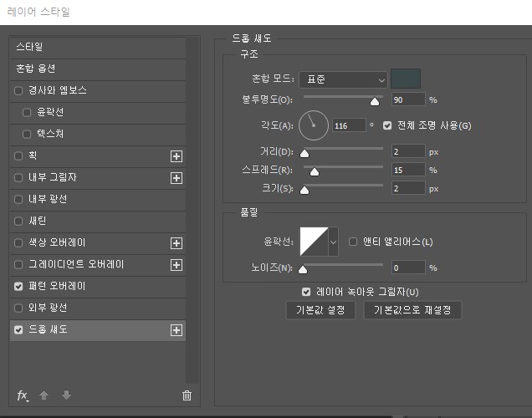Toggle the 레이어 녹아웃 그림자(U) checkbox
This screenshot has height=418, width=532.
coord(306,292)
